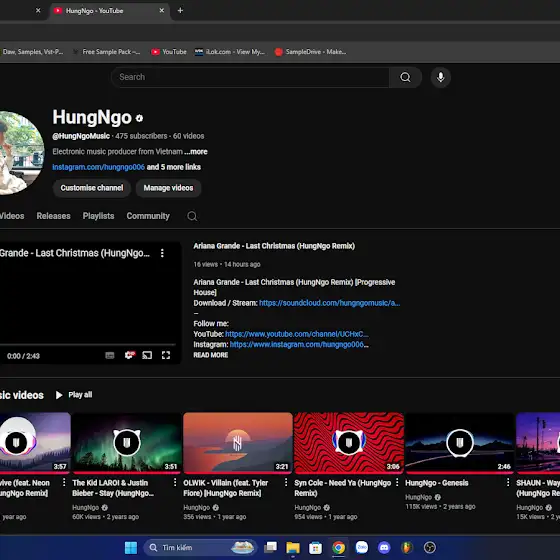Open HungNgo Genesis thumbnail

[460, 443]
